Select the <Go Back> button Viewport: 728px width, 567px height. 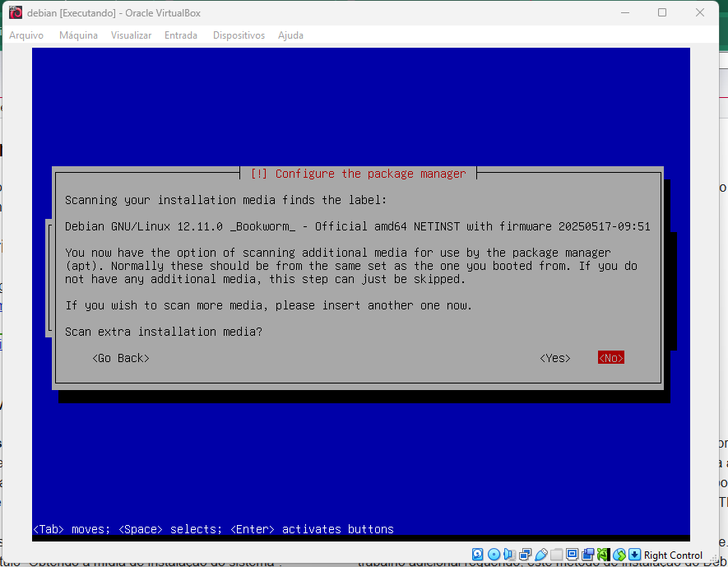point(121,358)
